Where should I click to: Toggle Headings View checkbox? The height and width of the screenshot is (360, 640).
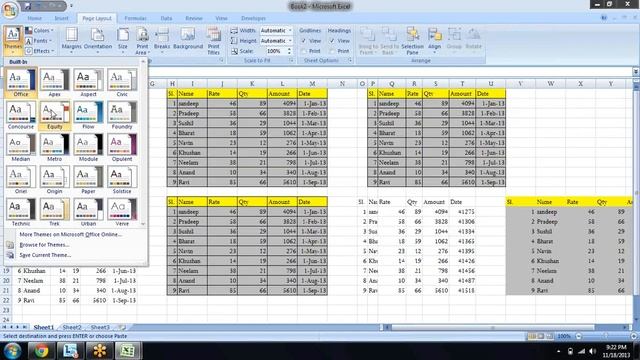(332, 41)
